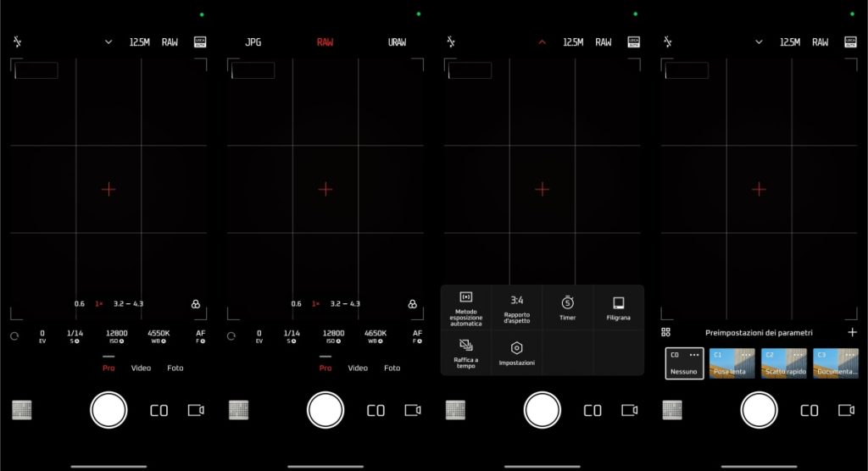This screenshot has width=868, height=471.
Task: Tap video record icon in the 4550K screen
Action: coord(196,410)
